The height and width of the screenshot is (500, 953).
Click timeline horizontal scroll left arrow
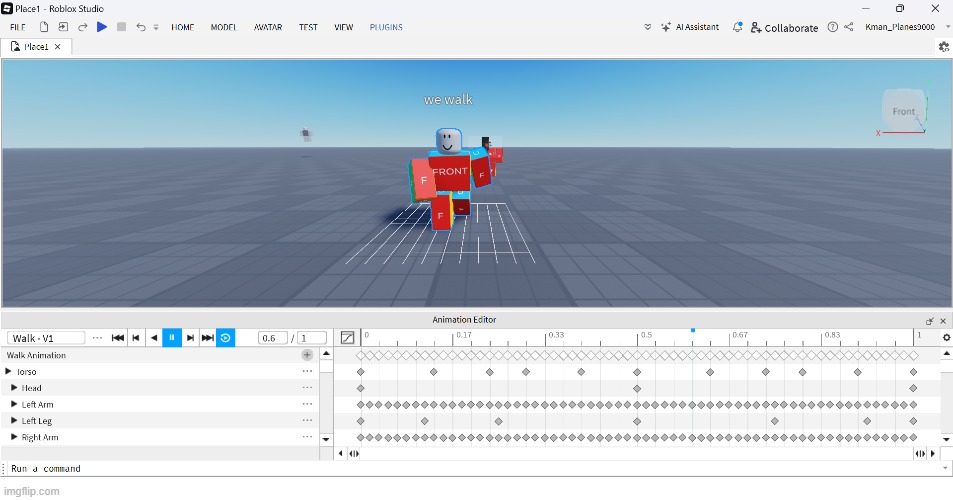(340, 453)
